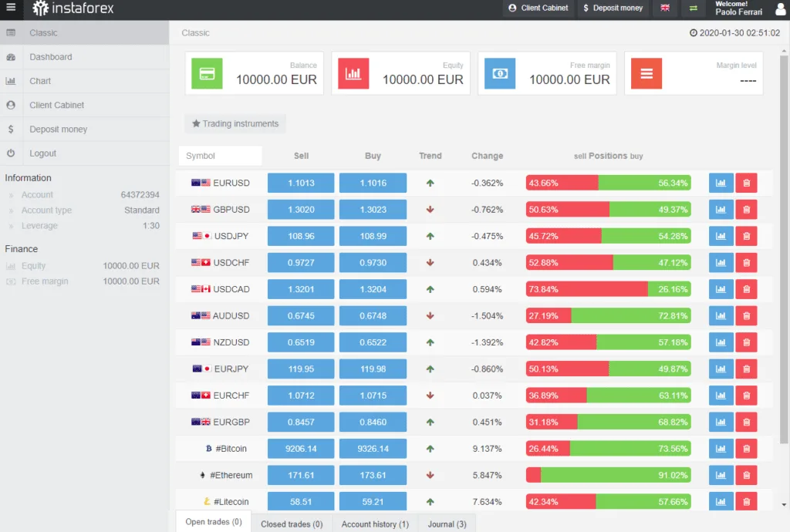Switch to Open trades (0) tab
The width and height of the screenshot is (790, 532).
[214, 521]
